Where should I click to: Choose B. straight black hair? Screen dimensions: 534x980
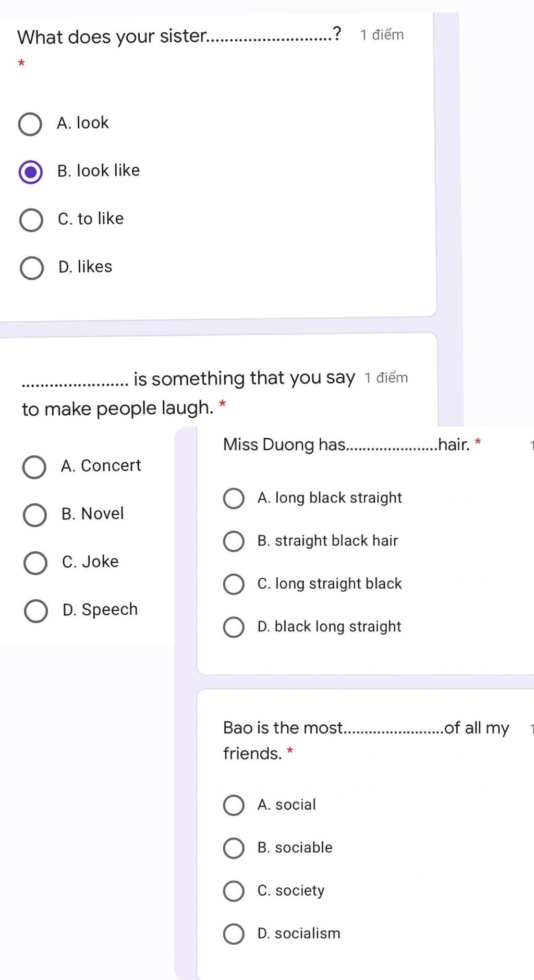pos(234,541)
